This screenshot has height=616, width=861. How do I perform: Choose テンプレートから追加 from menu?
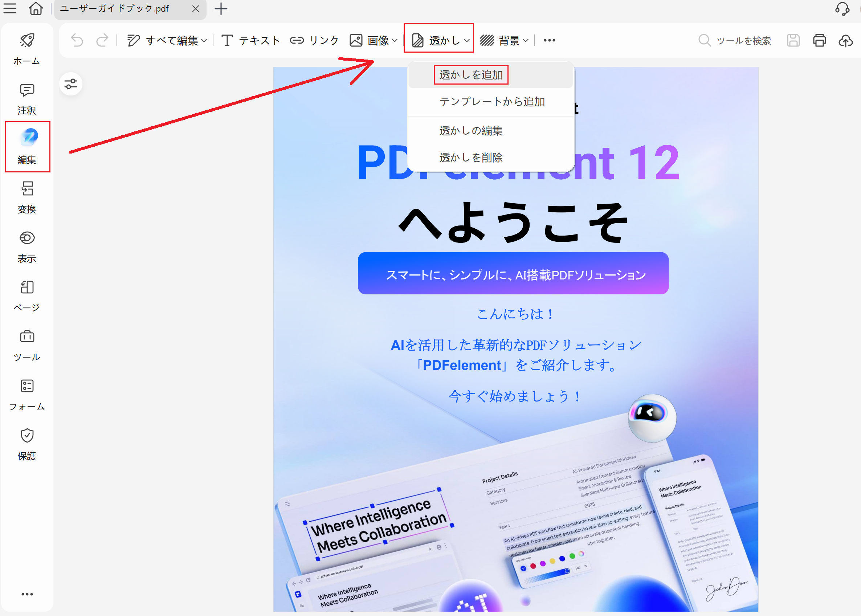click(x=490, y=102)
